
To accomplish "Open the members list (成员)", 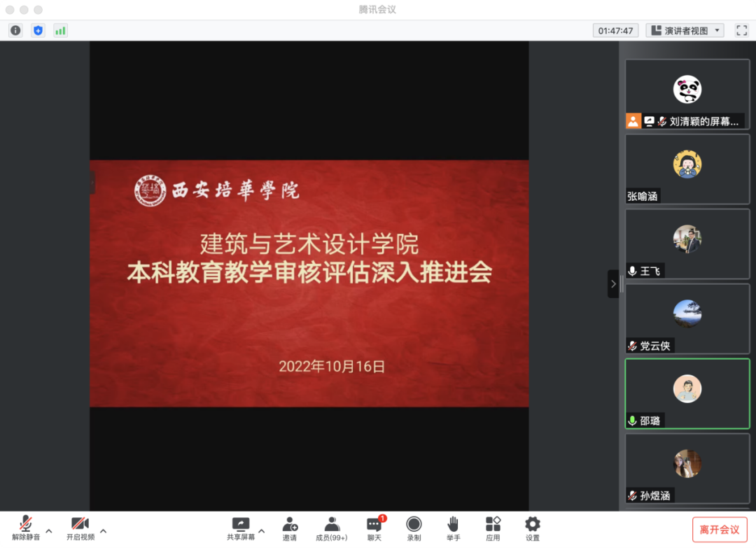I will (331, 528).
